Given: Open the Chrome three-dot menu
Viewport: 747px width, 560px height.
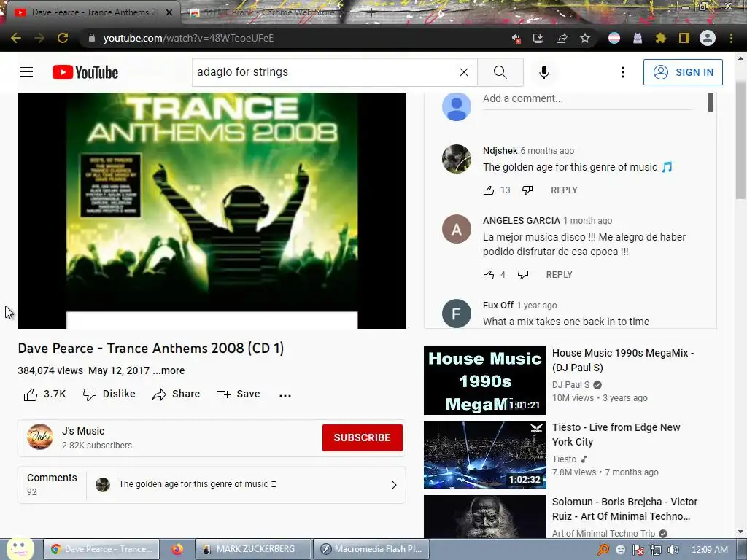Looking at the screenshot, I should tap(731, 38).
